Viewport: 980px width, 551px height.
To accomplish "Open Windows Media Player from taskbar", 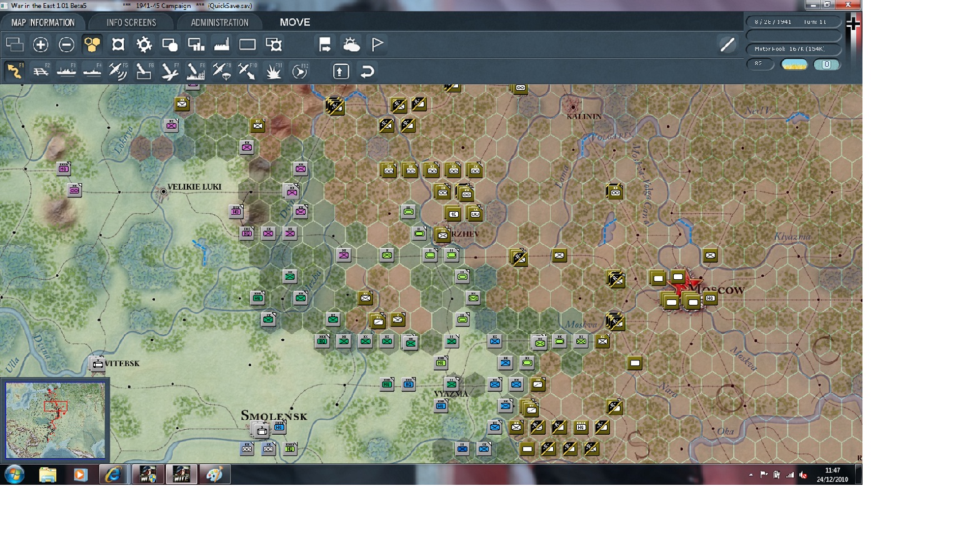I will (x=80, y=475).
